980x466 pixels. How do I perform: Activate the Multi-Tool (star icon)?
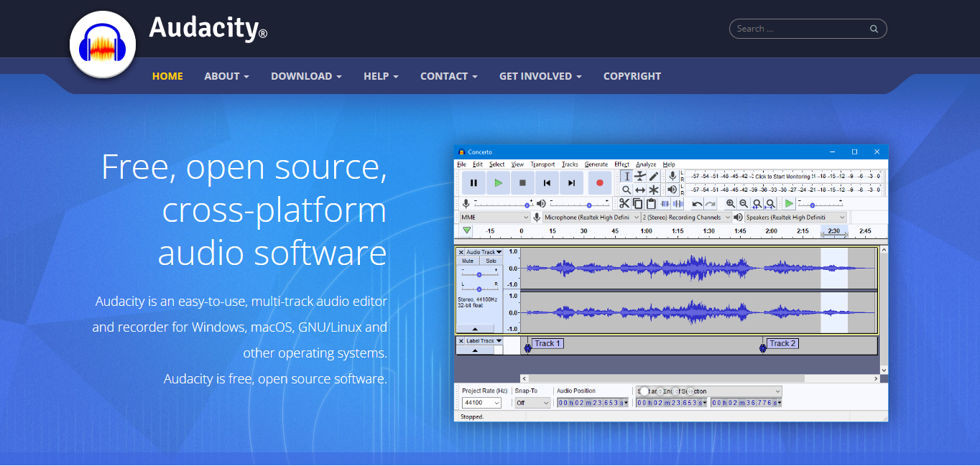tap(652, 189)
